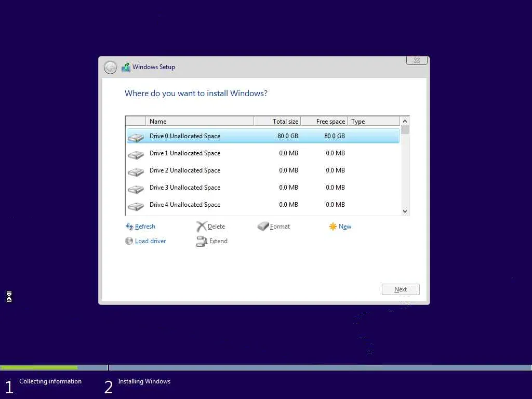The width and height of the screenshot is (532, 399).
Task: Click the drive list scrollbar thumb
Action: coord(405,129)
